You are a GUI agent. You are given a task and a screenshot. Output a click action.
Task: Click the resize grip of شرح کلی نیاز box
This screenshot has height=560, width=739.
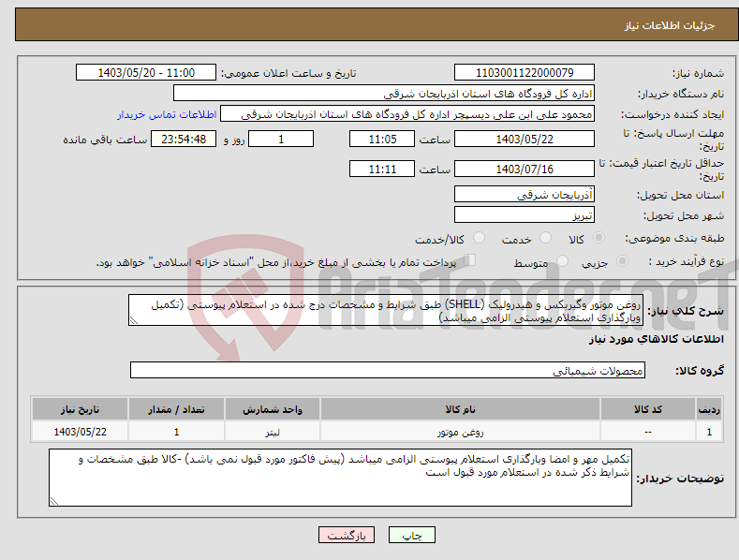[133, 320]
